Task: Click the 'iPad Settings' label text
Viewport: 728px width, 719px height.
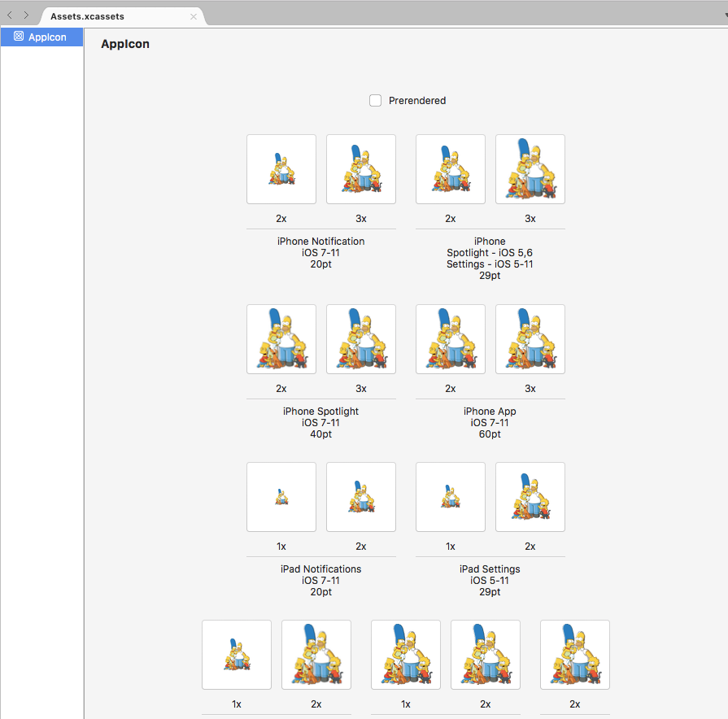Action: point(490,569)
